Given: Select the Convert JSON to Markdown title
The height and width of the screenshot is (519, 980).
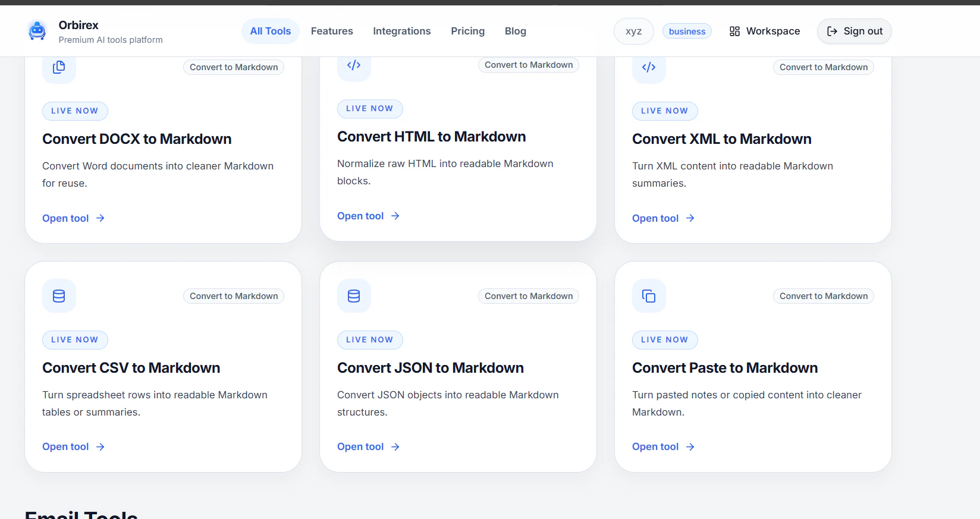Looking at the screenshot, I should coord(430,368).
